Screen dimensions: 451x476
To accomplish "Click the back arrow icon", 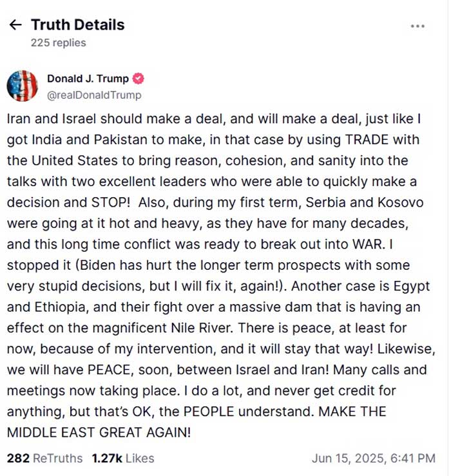I will pyautogui.click(x=15, y=25).
